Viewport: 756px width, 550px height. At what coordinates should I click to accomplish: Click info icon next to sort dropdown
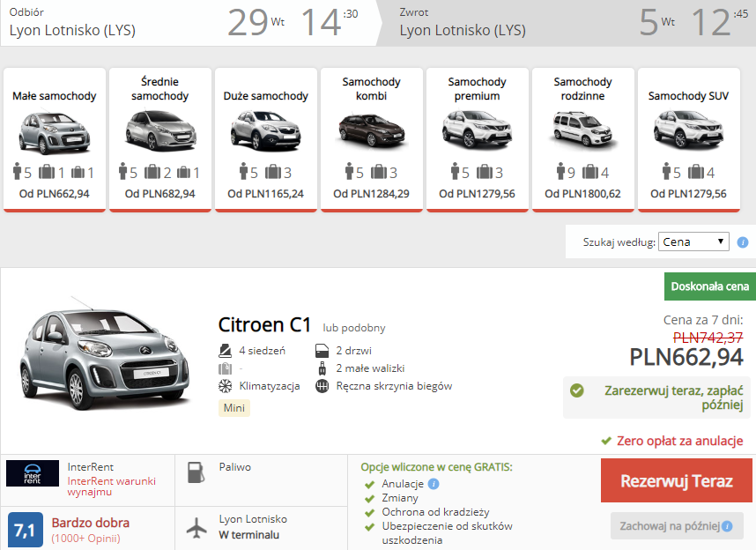(743, 242)
